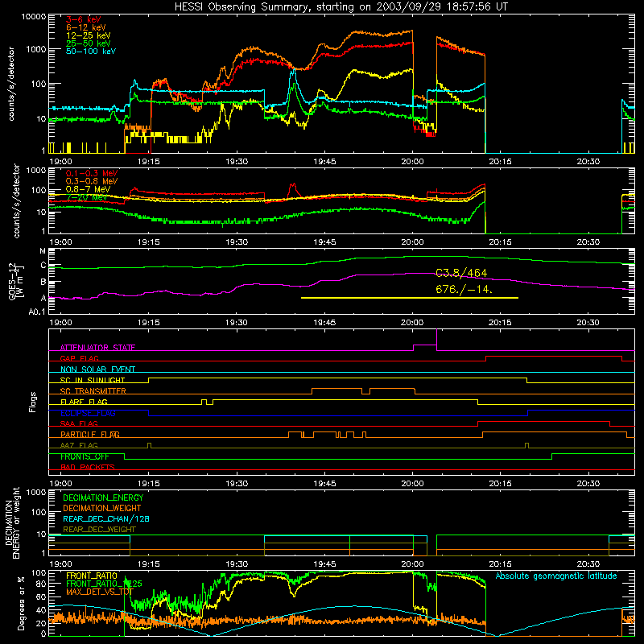Select the yellow FRONT_RATIO legend label
644x644 pixels.
[92, 576]
